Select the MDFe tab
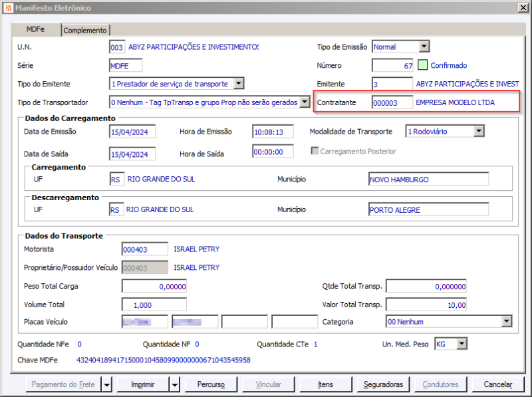Image resolution: width=532 pixels, height=397 pixels. click(x=36, y=31)
